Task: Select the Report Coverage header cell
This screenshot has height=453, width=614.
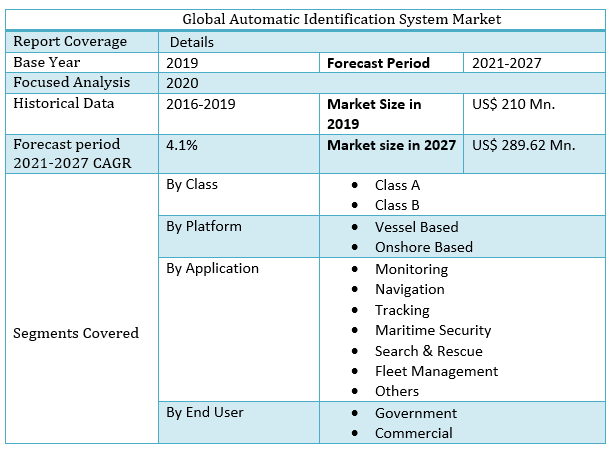Action: pos(70,42)
